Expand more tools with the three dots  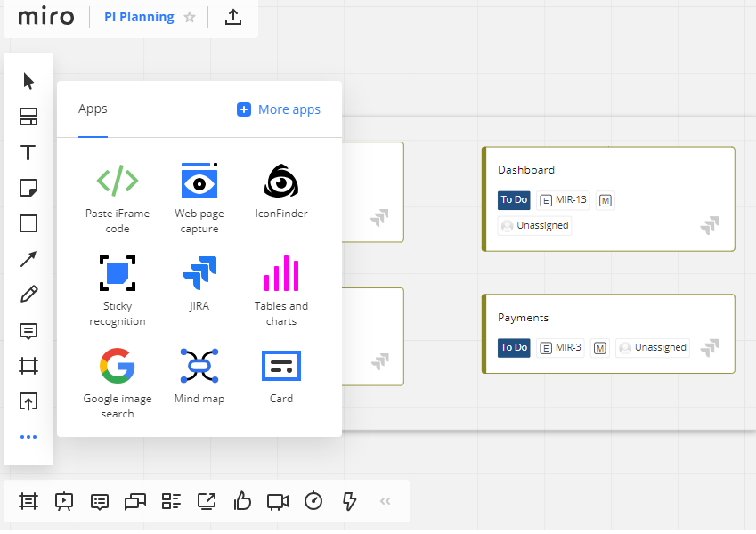pos(28,437)
